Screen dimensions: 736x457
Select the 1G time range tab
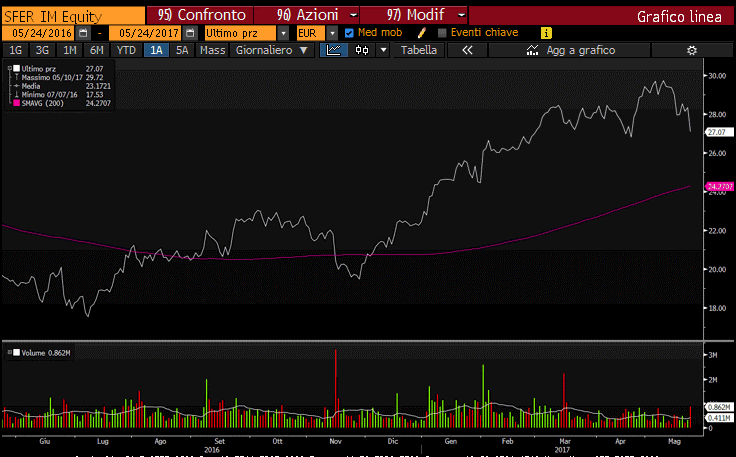pos(15,50)
